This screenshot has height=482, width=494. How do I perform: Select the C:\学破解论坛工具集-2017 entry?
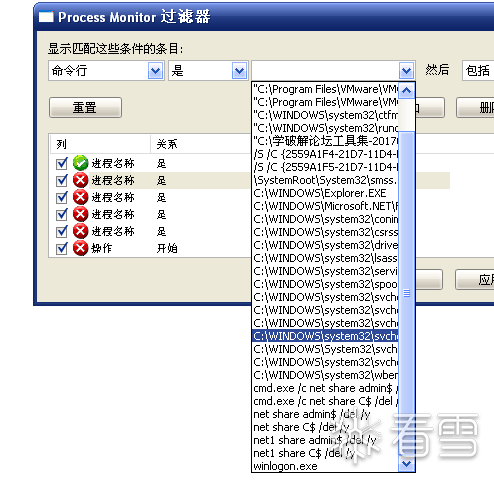coord(325,141)
